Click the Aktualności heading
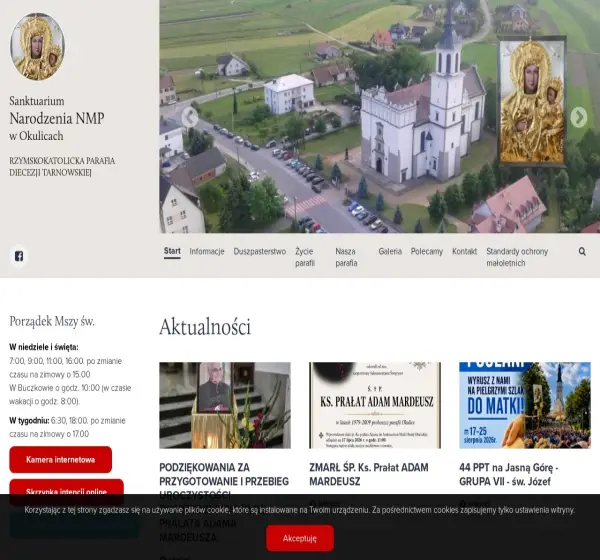Image resolution: width=600 pixels, height=560 pixels. pos(205,327)
